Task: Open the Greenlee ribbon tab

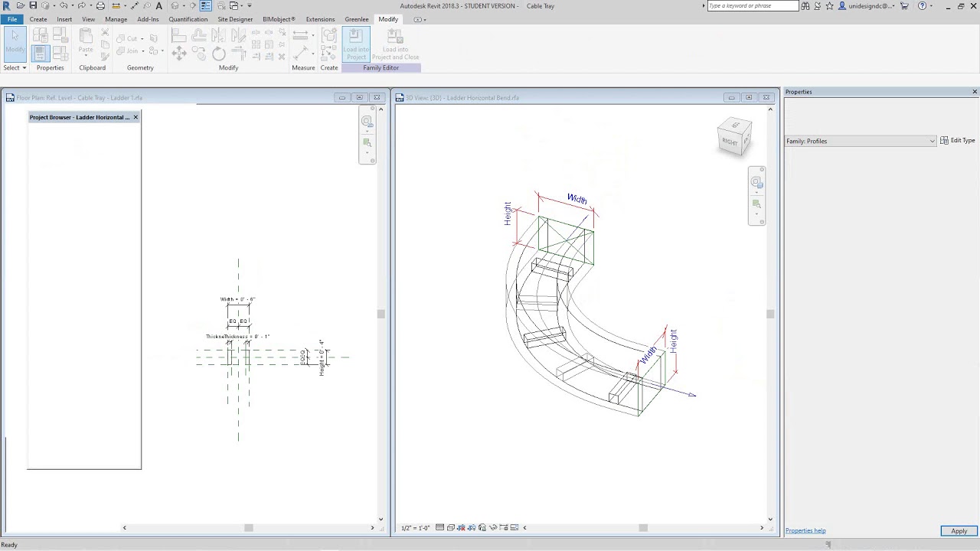Action: [357, 19]
